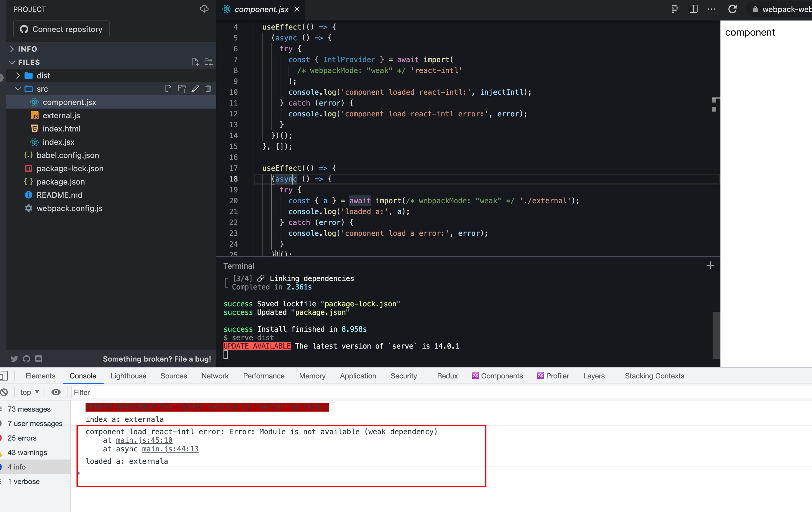Rename src folder using the pencil icon
Screen dimensions: 812x512
(195, 88)
